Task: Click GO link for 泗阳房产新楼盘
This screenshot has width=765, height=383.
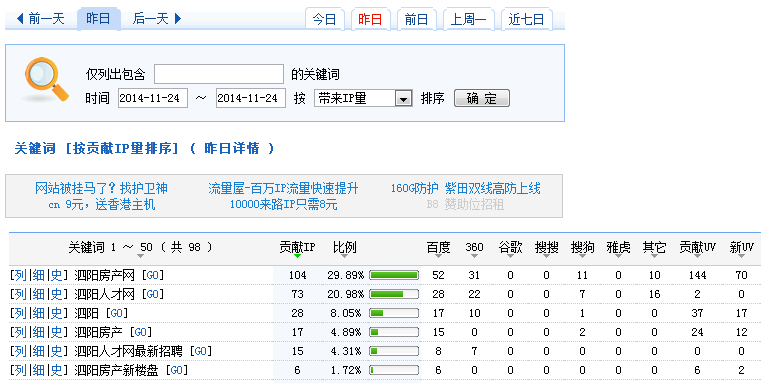Action: (x=176, y=370)
